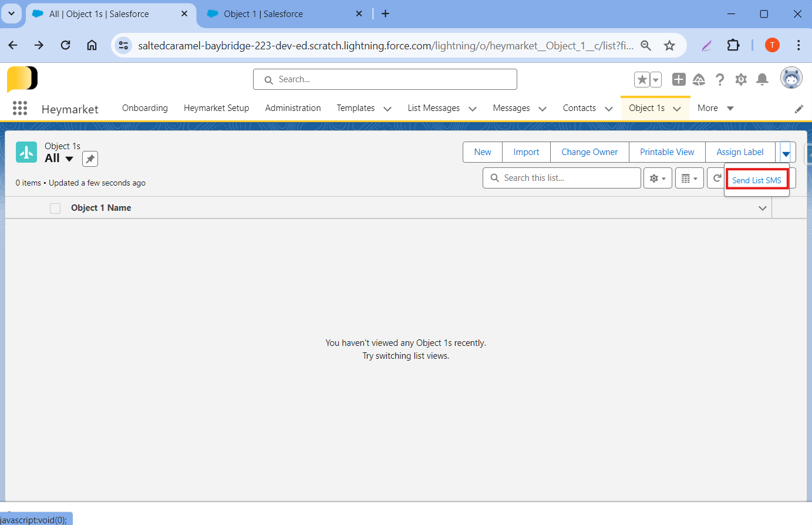Viewport: 812px width, 525px height.
Task: Click the browser address bar URL
Action: click(x=386, y=45)
